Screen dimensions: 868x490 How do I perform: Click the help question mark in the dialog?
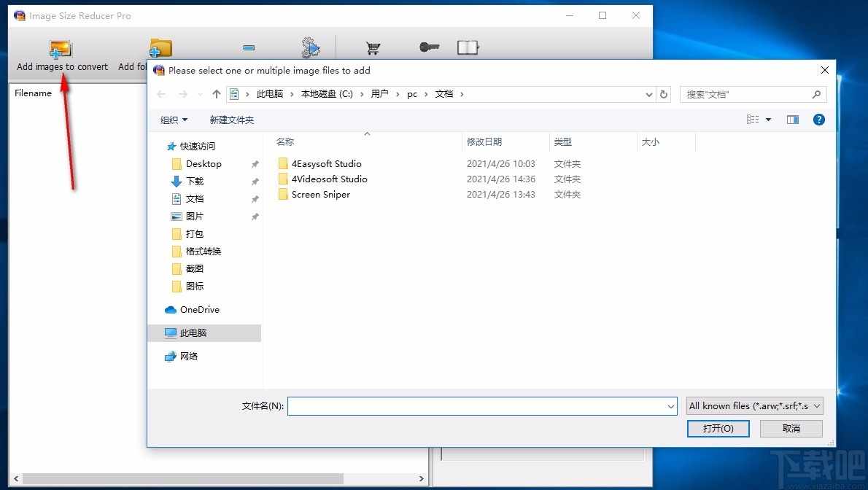point(818,120)
